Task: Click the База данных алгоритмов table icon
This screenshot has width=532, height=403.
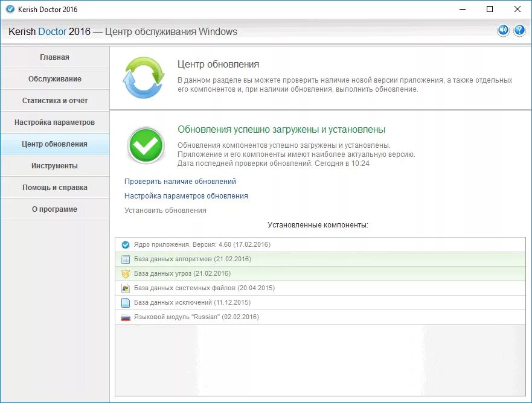Action: pos(126,259)
